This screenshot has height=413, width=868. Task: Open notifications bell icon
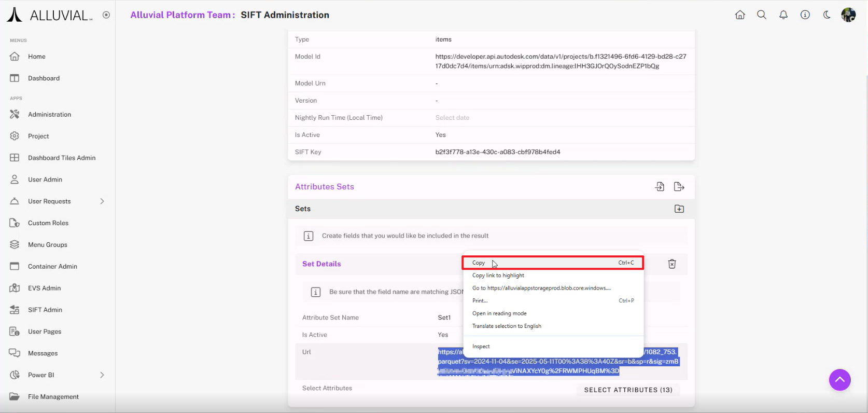click(x=783, y=15)
